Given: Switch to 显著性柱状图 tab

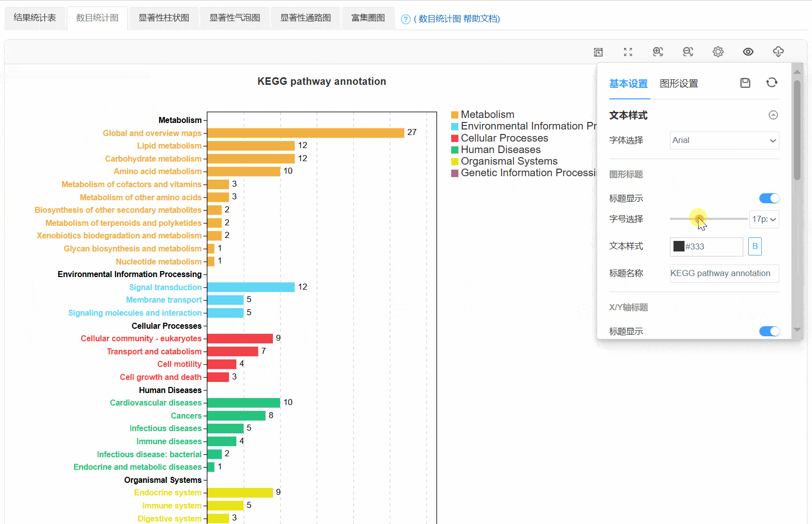Looking at the screenshot, I should pyautogui.click(x=164, y=18).
